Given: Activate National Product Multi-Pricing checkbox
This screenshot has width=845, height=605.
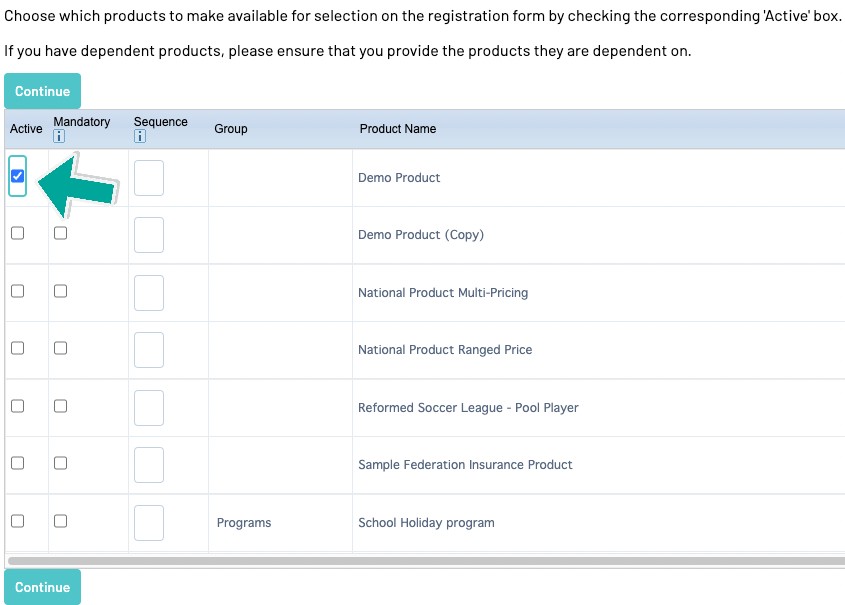Looking at the screenshot, I should pos(17,291).
